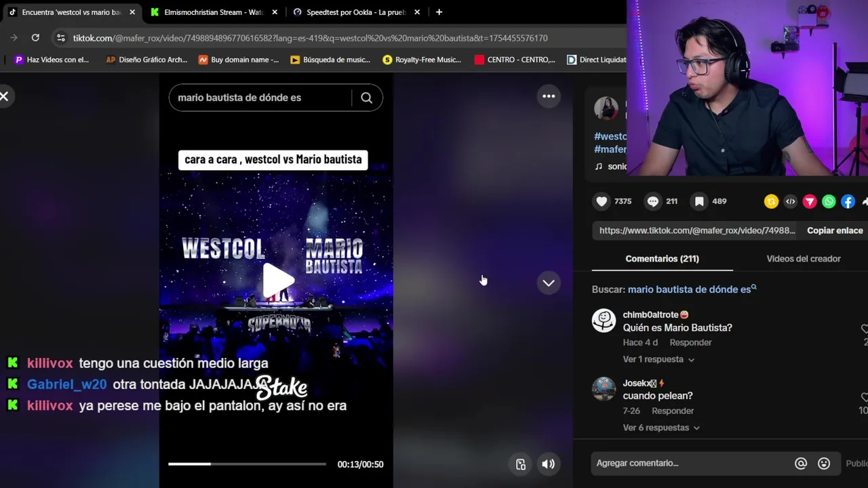The height and width of the screenshot is (488, 868).
Task: Expand Ver 6 respuestas
Action: click(x=661, y=428)
